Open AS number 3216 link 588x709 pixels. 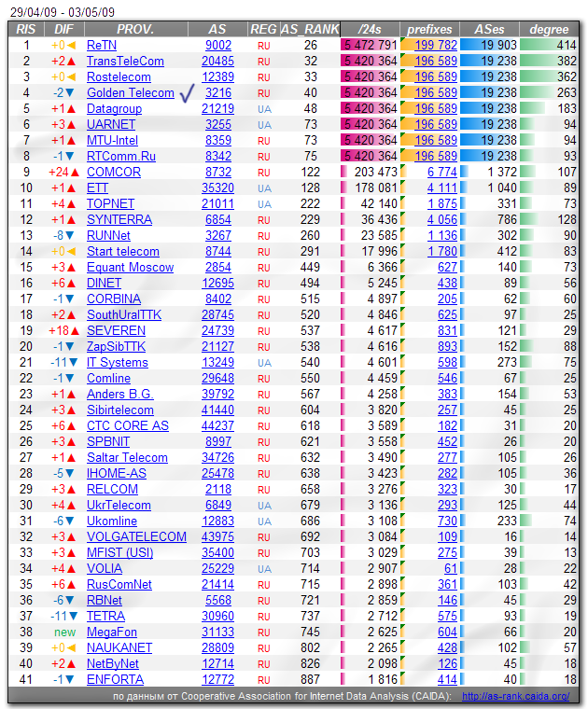coord(218,92)
